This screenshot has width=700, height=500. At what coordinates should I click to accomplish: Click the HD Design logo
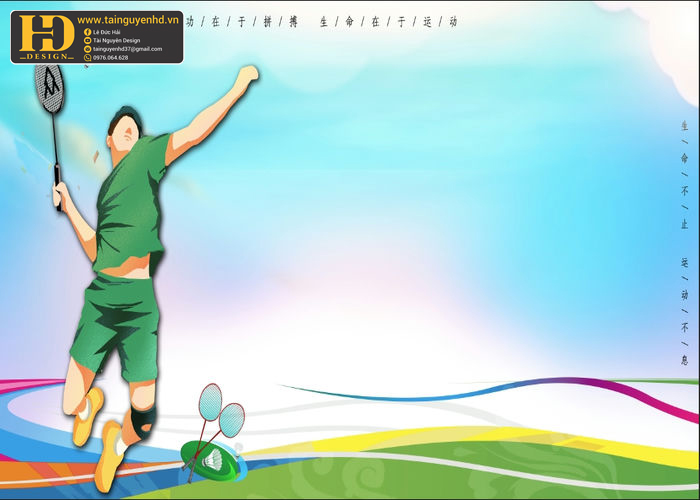[x=47, y=37]
